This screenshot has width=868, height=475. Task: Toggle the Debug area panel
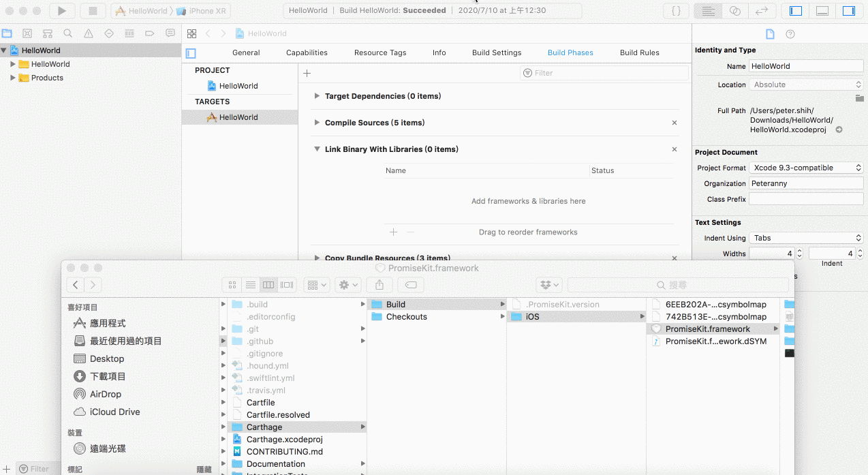[822, 11]
